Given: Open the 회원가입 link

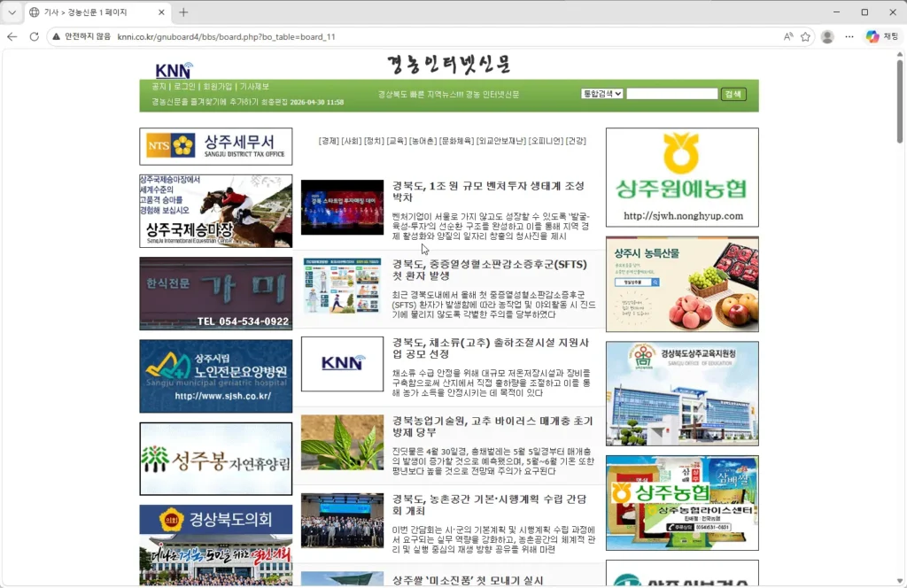Looking at the screenshot, I should click(x=218, y=86).
